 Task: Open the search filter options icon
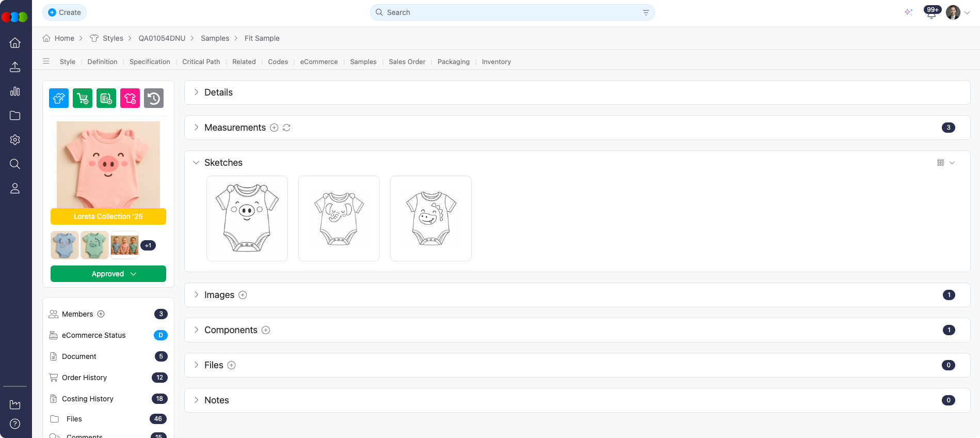646,12
